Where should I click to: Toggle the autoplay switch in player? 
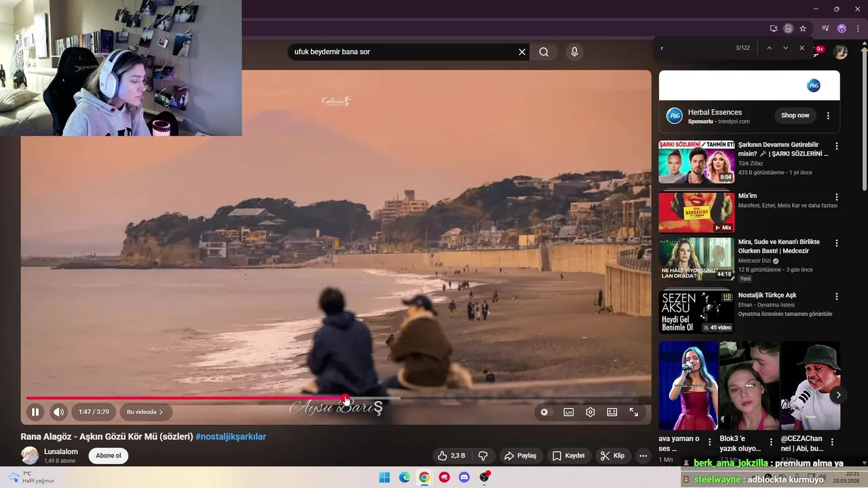[544, 412]
